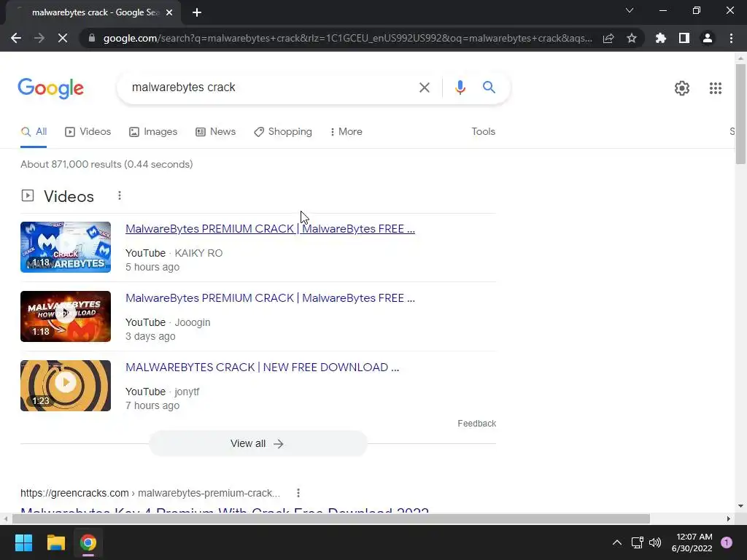747x560 pixels.
Task: Open network status tray icon
Action: [x=637, y=542]
